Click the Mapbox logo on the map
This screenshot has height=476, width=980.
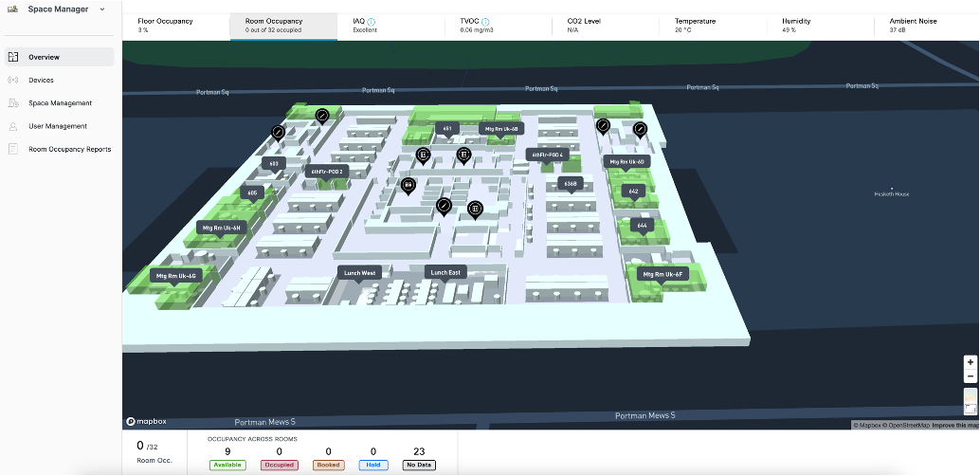(145, 420)
